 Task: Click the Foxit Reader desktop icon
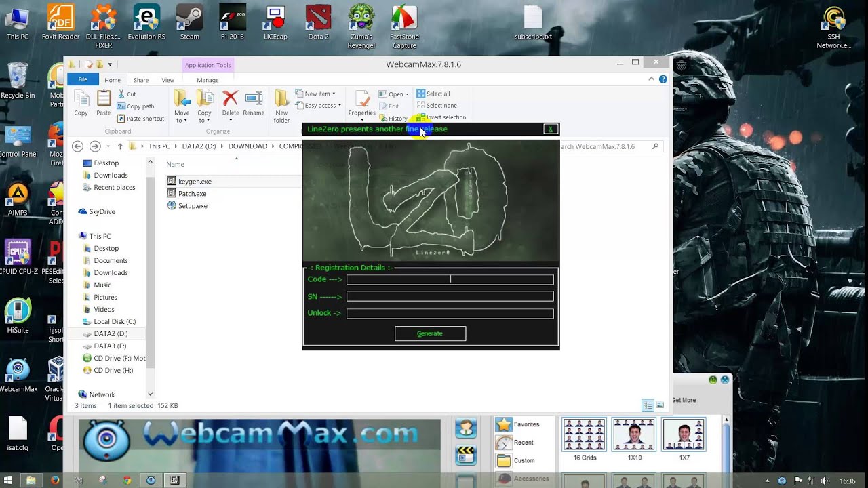pyautogui.click(x=60, y=22)
